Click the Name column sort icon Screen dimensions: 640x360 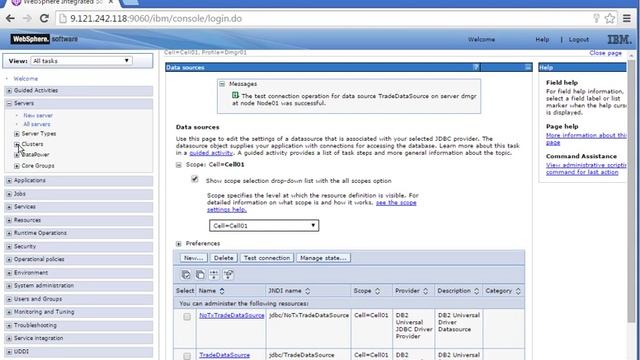[222, 291]
